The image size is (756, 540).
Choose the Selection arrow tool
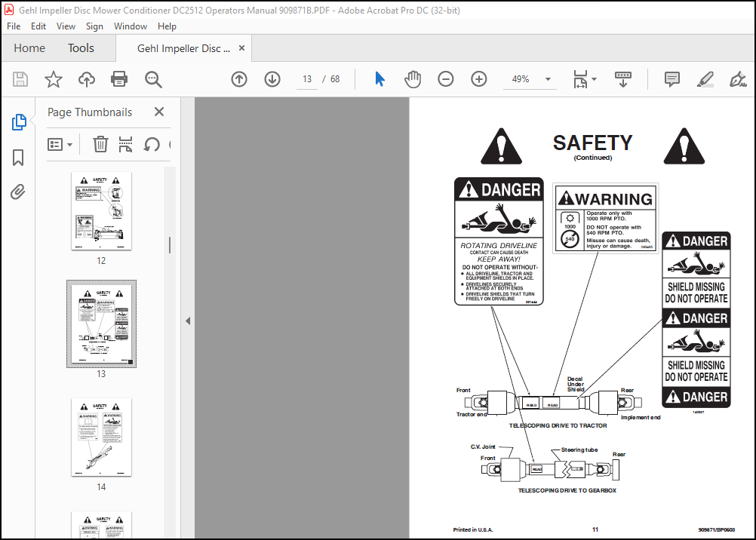380,79
